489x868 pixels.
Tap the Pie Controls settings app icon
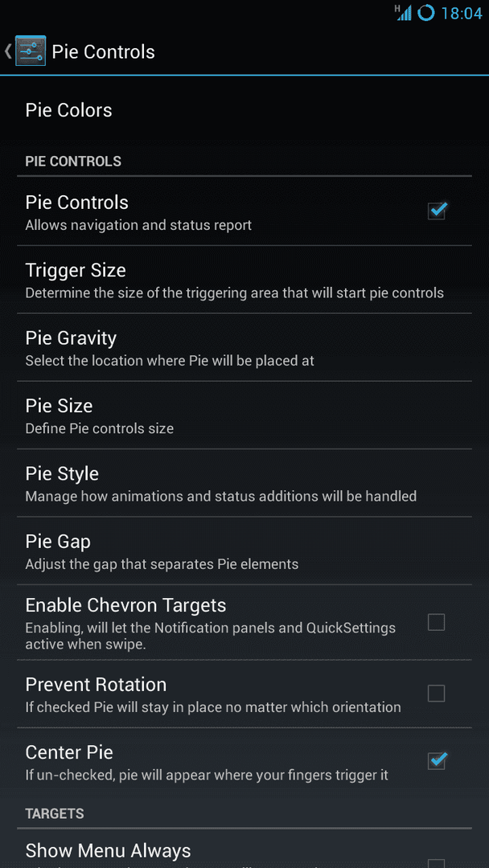click(x=31, y=51)
